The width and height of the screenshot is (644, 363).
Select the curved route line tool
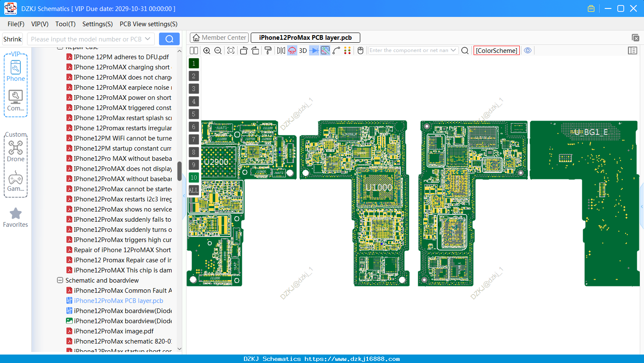(x=336, y=50)
